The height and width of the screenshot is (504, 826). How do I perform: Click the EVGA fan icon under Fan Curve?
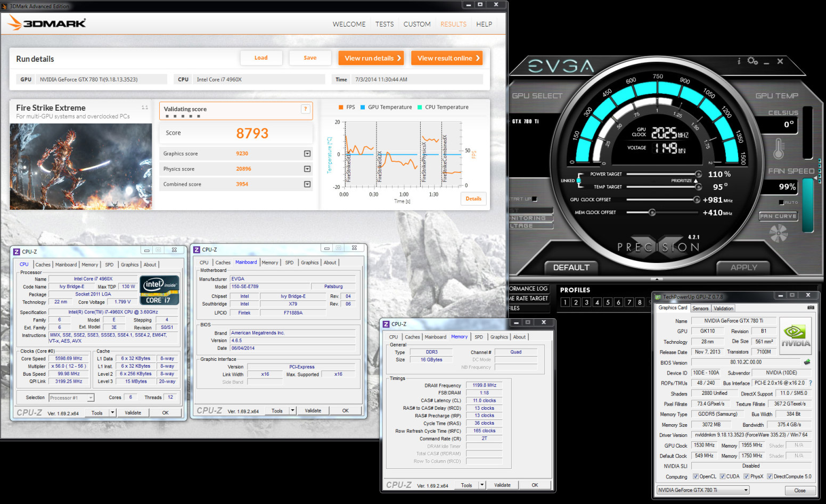779,233
